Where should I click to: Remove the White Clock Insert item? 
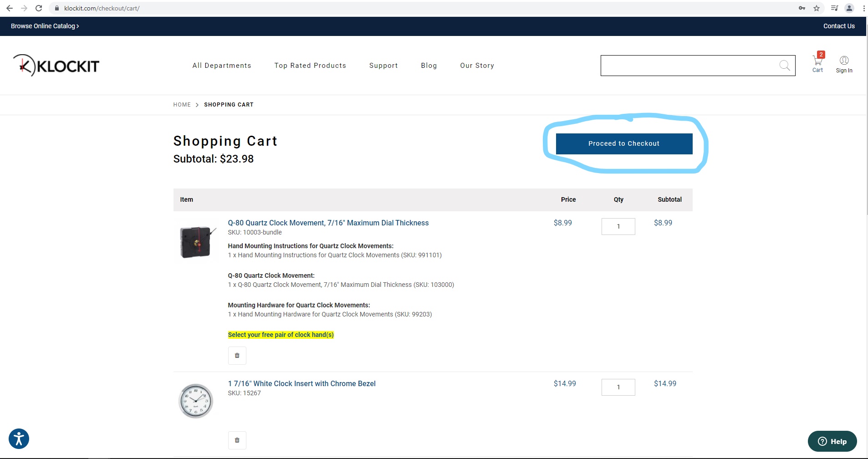coord(237,440)
